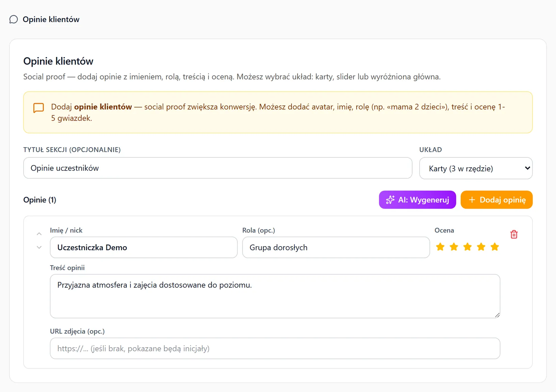
Task: Move the opinion down with the chevron
Action: [39, 248]
